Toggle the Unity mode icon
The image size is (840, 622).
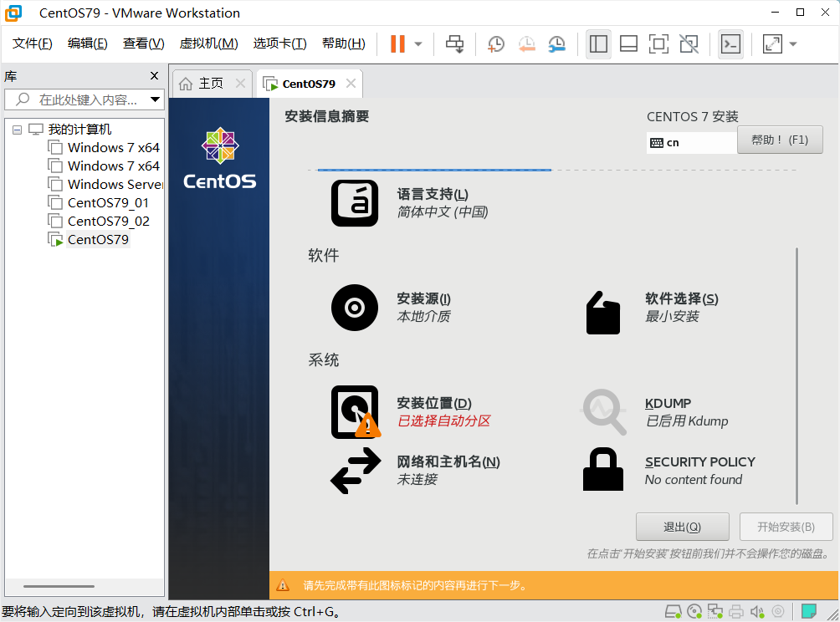coord(689,44)
